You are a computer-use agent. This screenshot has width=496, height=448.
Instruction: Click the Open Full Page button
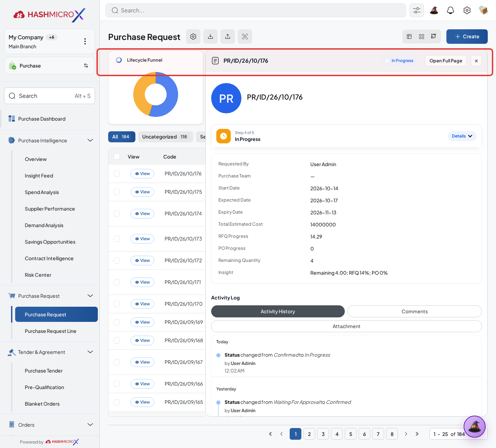[446, 61]
